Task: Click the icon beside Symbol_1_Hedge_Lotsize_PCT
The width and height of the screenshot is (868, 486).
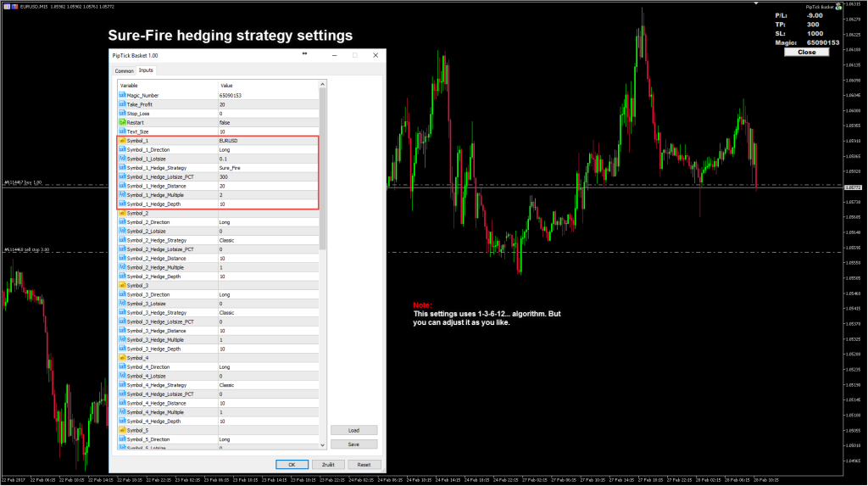Action: pos(122,176)
